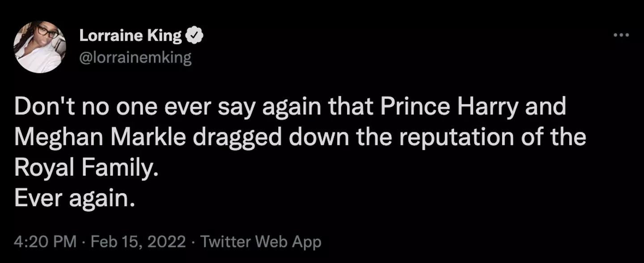Click the "Royal Family." line of tweet
Screen dimensions: 644x263
coord(86,167)
